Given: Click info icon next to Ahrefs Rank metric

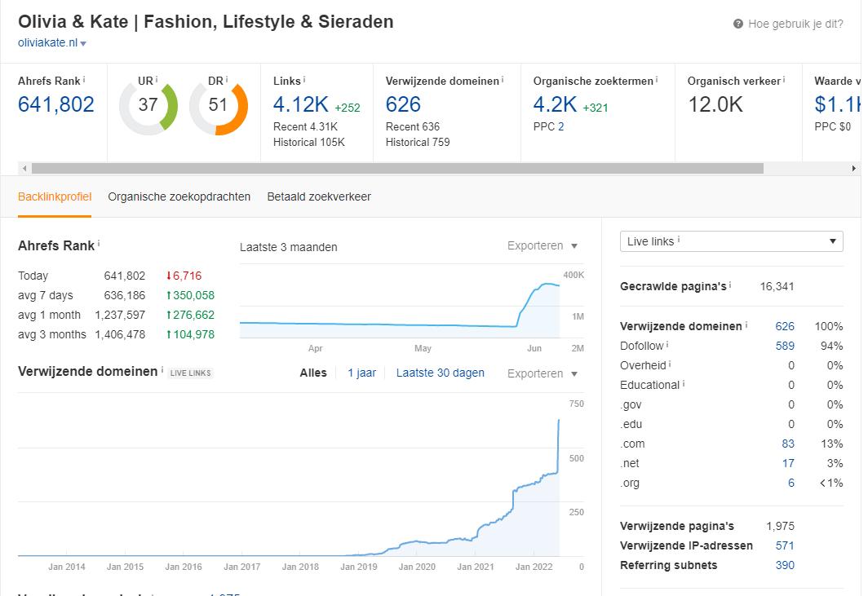Looking at the screenshot, I should (84, 80).
